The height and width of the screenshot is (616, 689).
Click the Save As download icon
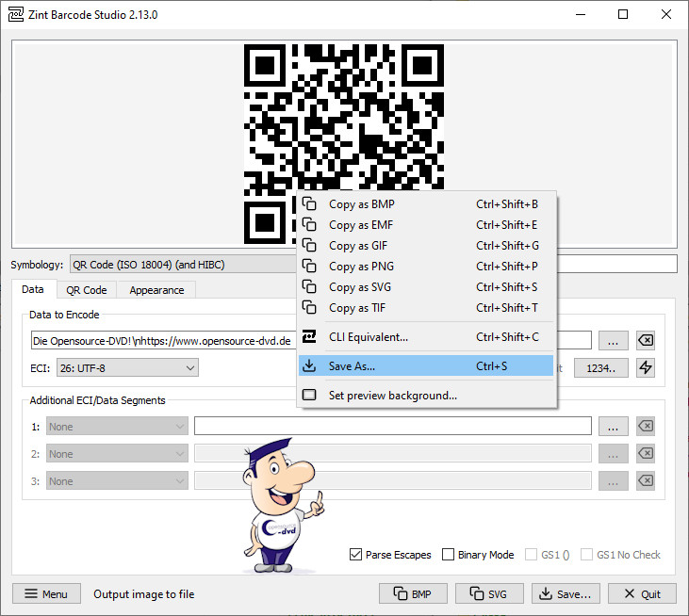coord(309,365)
